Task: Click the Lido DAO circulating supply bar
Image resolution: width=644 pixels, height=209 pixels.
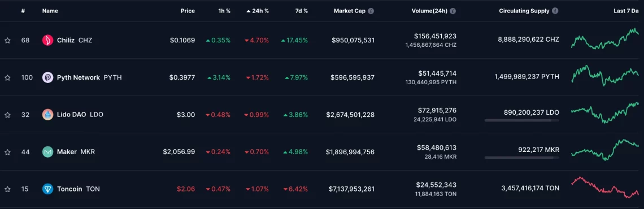Action: point(521,120)
